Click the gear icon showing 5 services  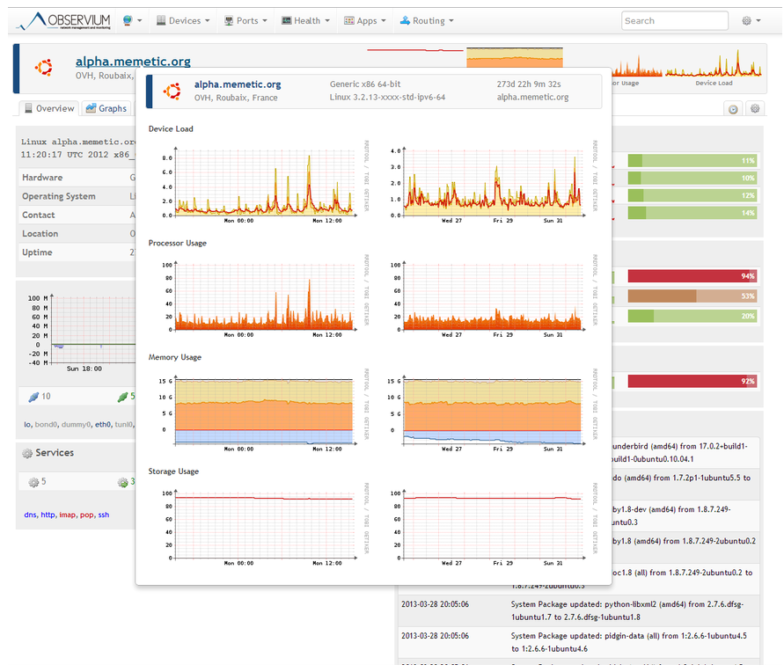point(33,482)
